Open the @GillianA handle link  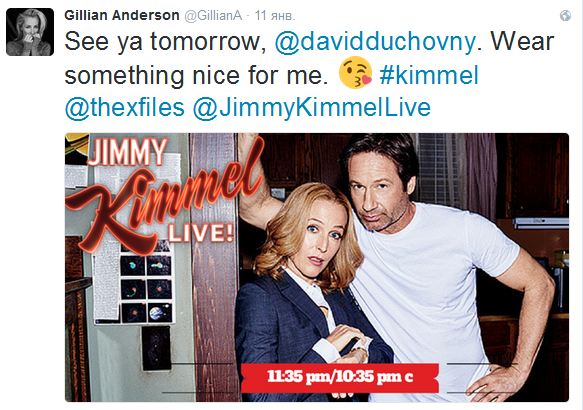click(x=213, y=16)
